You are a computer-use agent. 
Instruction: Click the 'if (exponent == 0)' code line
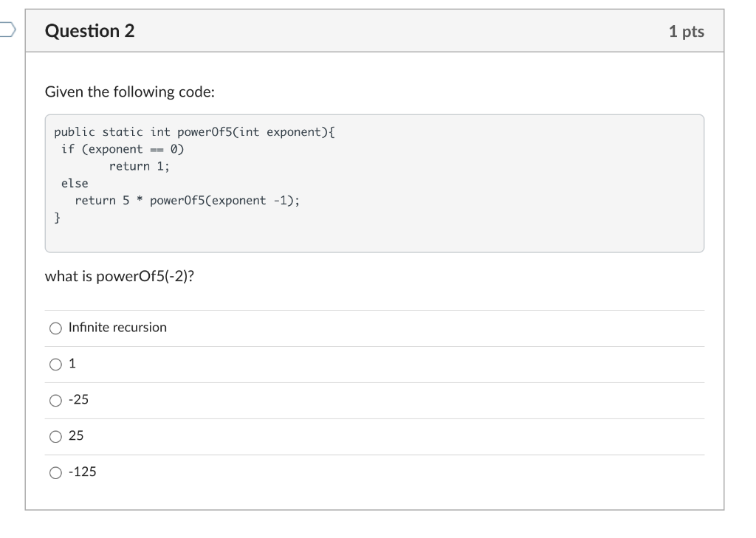click(123, 149)
